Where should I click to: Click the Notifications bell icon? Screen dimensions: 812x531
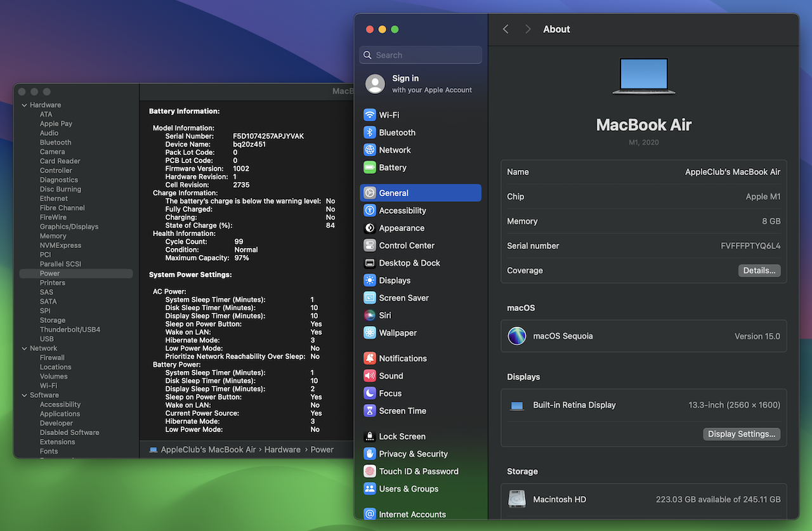[370, 358]
